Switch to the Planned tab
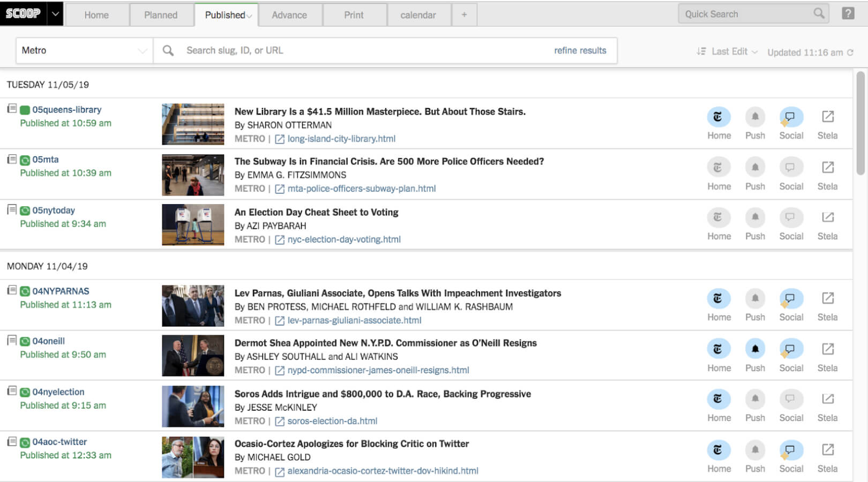868x482 pixels. pos(161,15)
